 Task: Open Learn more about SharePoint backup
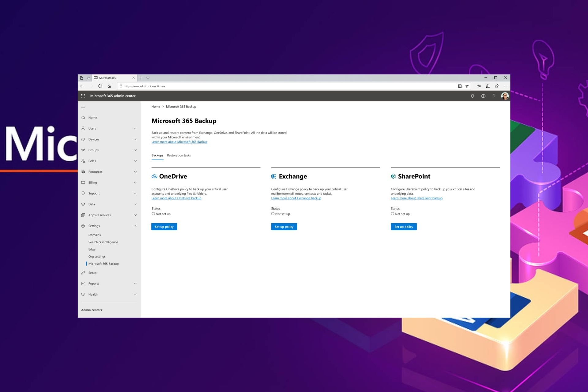[x=417, y=198]
